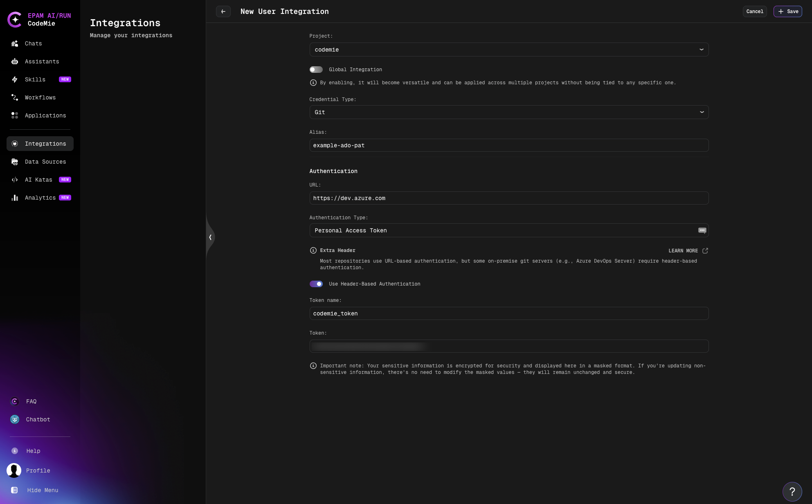Click the Workflows icon in sidebar
Screen dimensions: 812x504
pyautogui.click(x=15, y=97)
